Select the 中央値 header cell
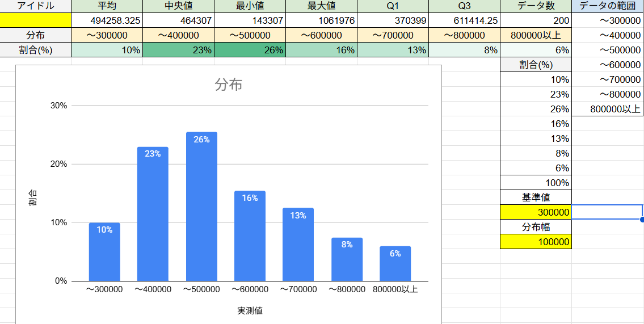 tap(179, 6)
